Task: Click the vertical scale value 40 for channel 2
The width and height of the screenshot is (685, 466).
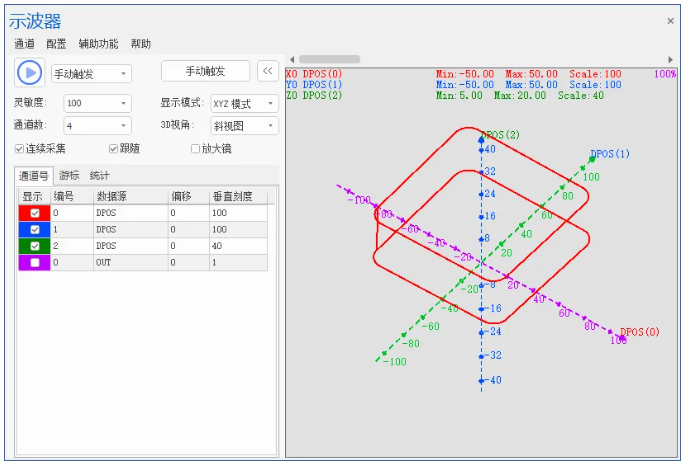Action: tap(239, 246)
